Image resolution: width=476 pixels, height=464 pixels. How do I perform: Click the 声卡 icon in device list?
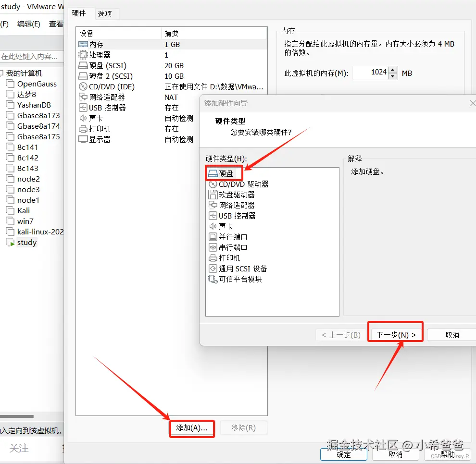tap(83, 118)
